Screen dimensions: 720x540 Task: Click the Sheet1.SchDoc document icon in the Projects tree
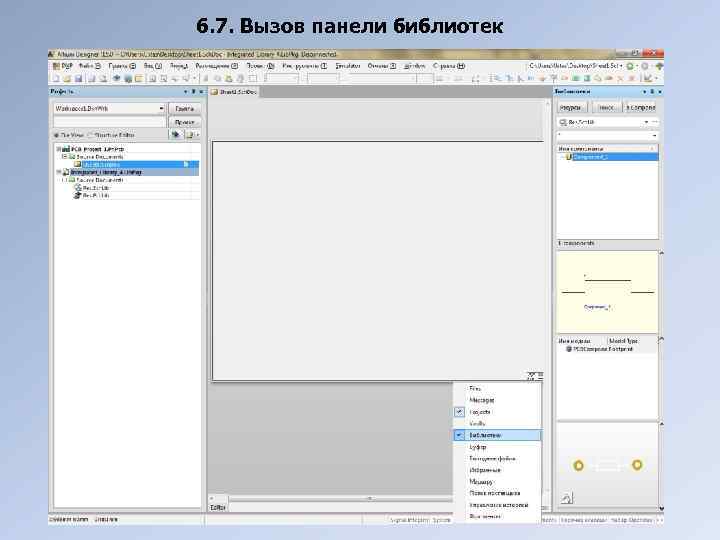click(78, 164)
